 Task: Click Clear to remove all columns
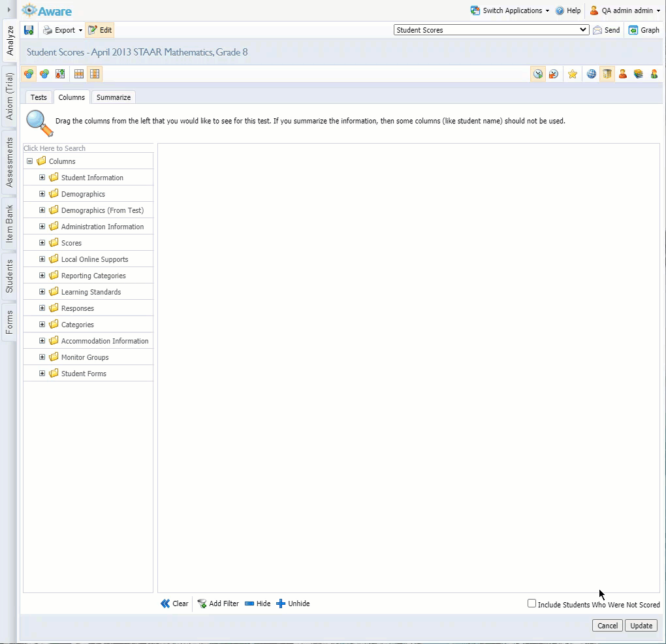(174, 604)
